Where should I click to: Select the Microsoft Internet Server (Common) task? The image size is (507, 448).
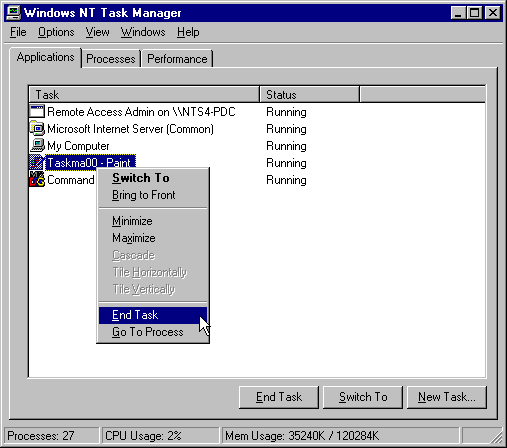click(x=130, y=129)
